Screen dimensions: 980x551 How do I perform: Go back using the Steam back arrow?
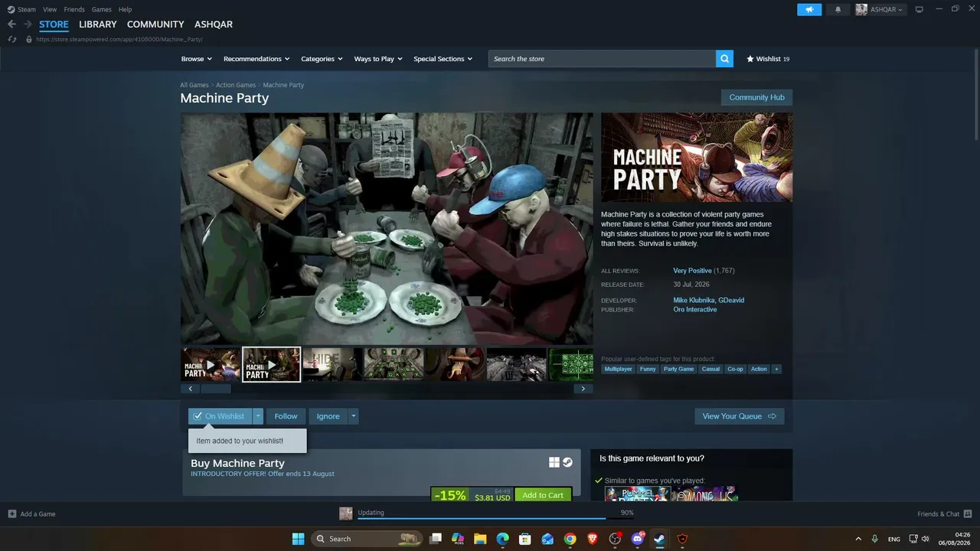click(x=11, y=24)
